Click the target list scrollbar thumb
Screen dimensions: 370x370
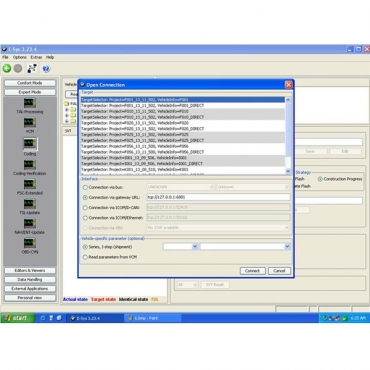(x=288, y=129)
